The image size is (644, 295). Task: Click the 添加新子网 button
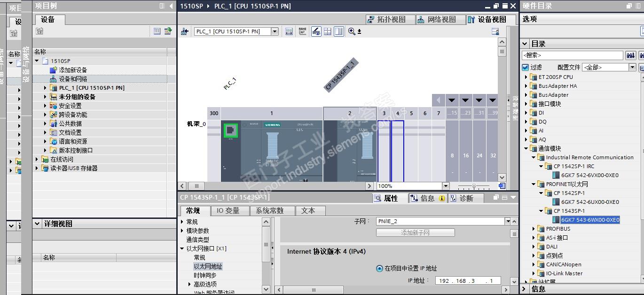416,233
